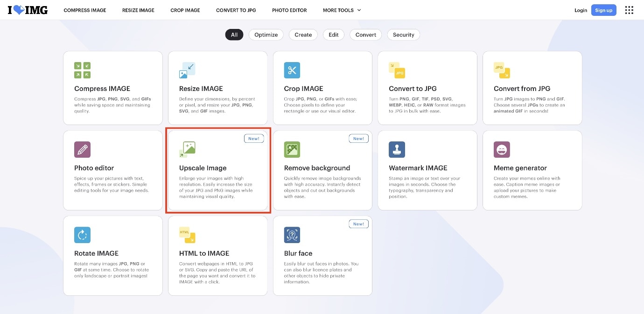The height and width of the screenshot is (314, 644).
Task: Open the apps grid menu icon
Action: coord(629,10)
